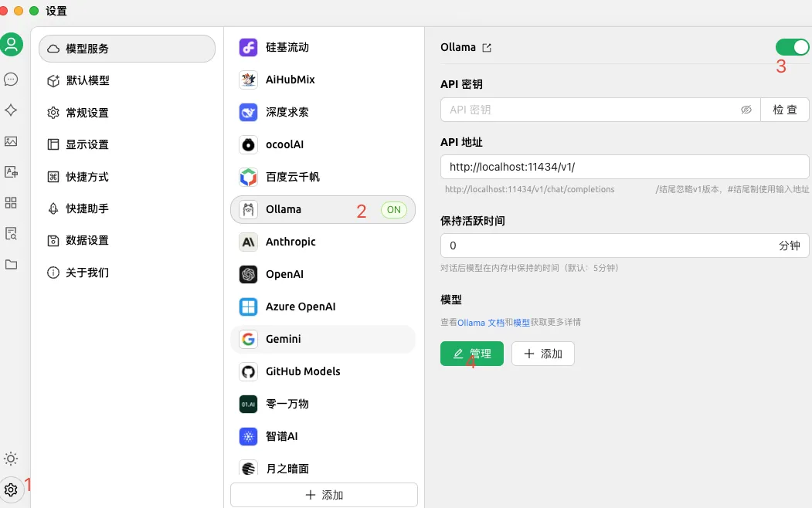Viewport: 812px width, 508px height.
Task: Click 添加 button below provider list
Action: tap(324, 495)
